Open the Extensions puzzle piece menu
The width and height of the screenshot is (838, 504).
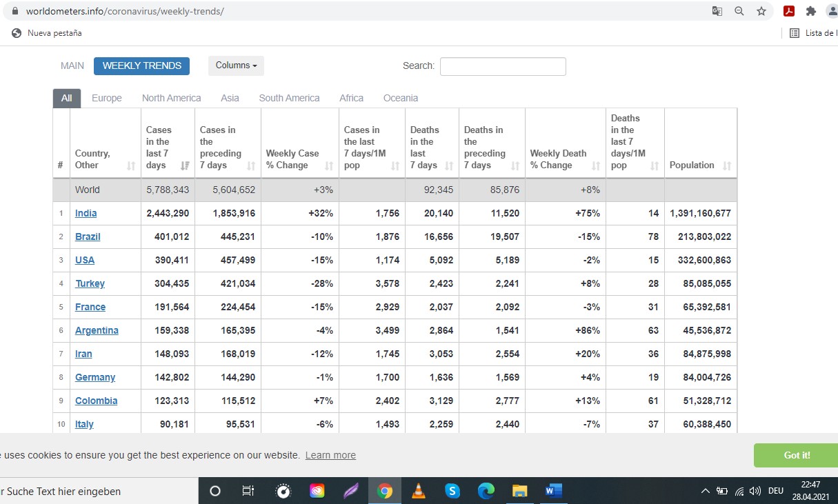coord(810,11)
